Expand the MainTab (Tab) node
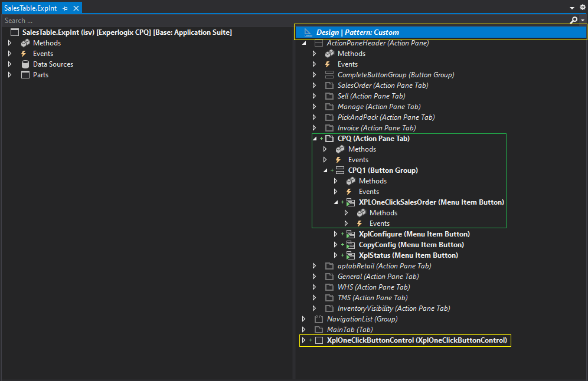Viewport: 588px width, 381px height. coord(304,330)
